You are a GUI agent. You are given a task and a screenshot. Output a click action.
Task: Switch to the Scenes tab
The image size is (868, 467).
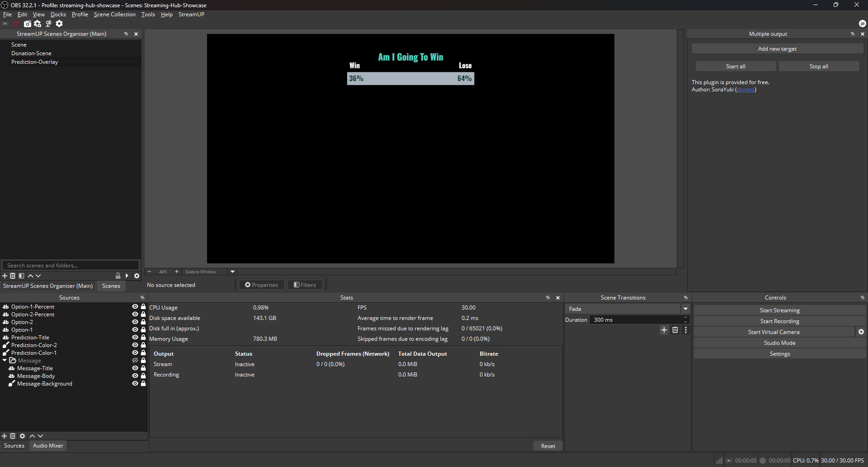pyautogui.click(x=111, y=286)
